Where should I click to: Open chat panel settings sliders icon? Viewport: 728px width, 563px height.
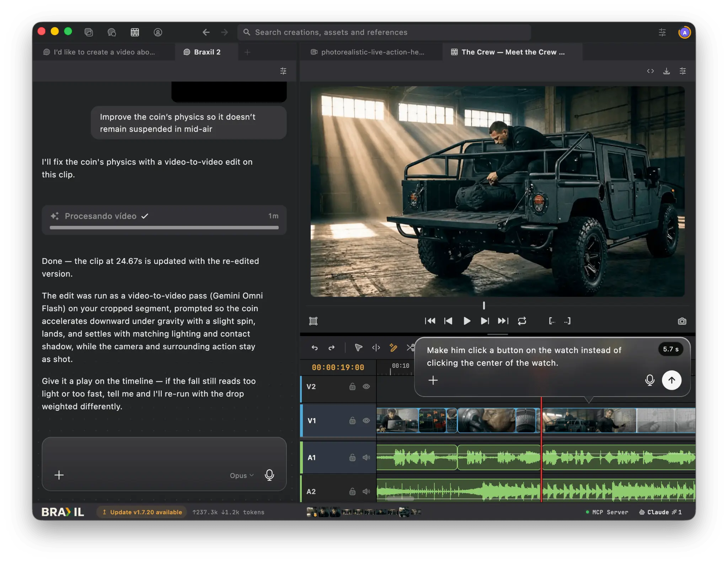click(283, 71)
